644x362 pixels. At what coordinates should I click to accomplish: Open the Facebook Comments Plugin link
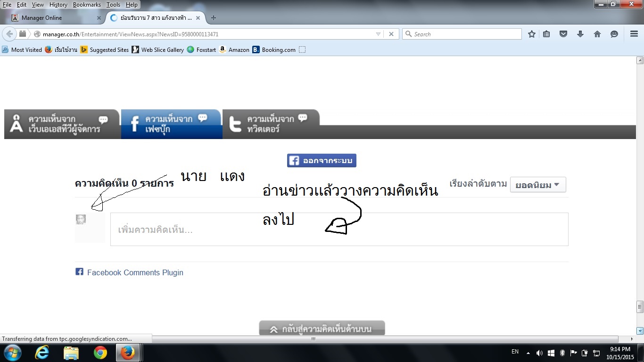pyautogui.click(x=135, y=272)
